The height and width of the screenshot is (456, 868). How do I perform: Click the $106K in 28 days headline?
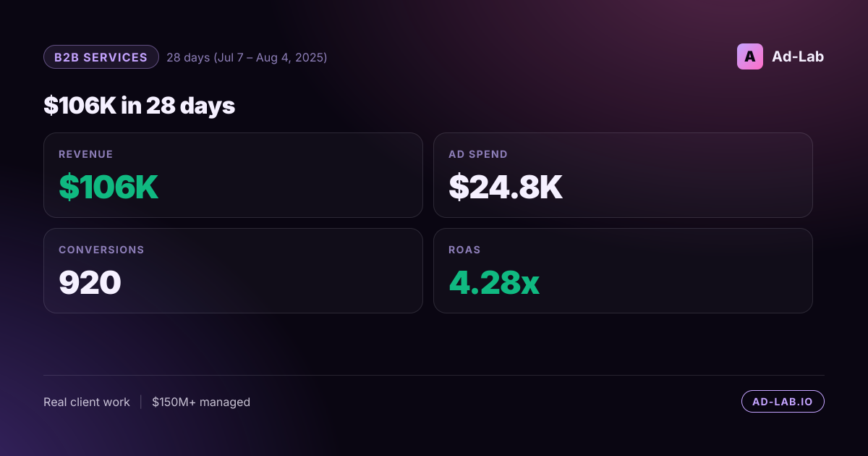[x=140, y=106]
